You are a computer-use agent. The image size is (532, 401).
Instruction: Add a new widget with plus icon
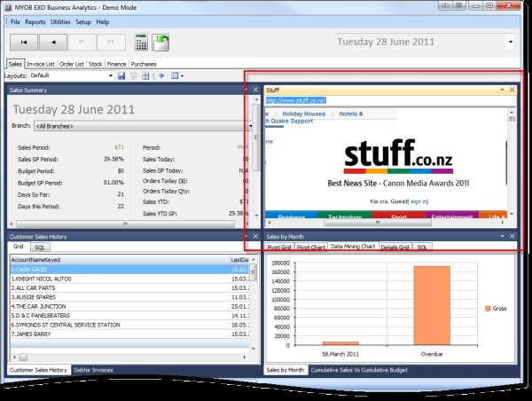click(x=161, y=75)
